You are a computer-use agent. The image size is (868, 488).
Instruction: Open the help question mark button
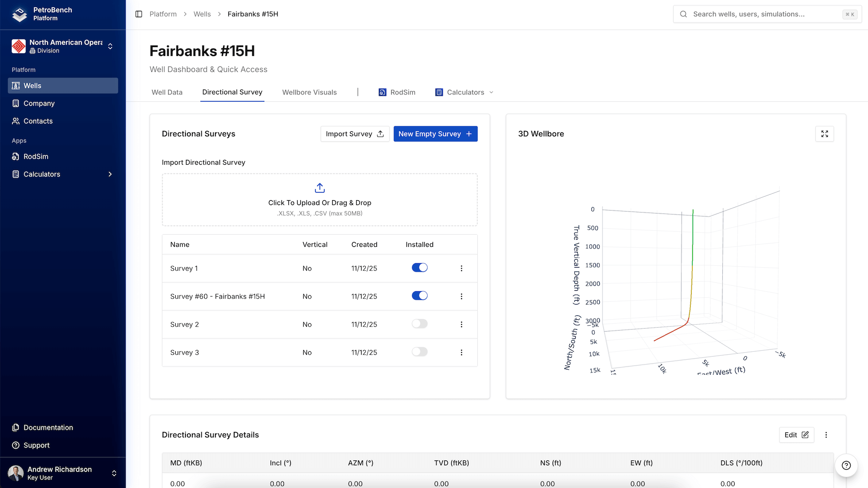tap(846, 465)
